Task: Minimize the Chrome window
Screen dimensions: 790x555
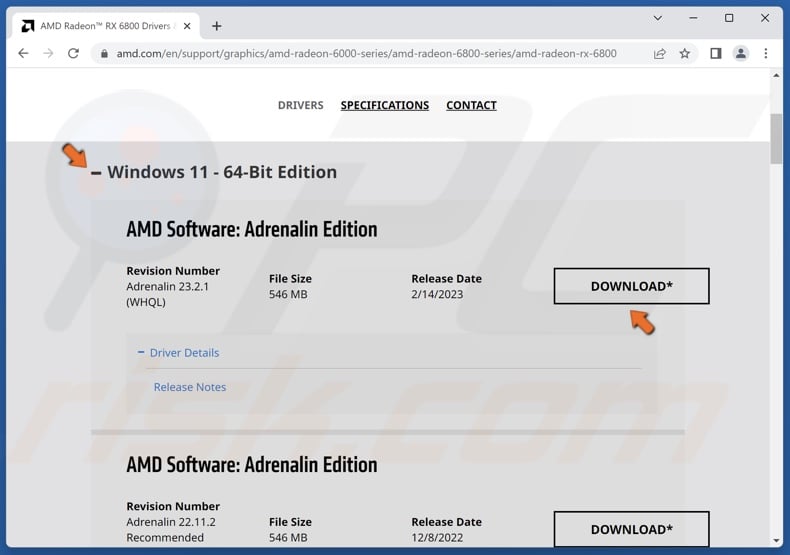Action: [x=693, y=18]
